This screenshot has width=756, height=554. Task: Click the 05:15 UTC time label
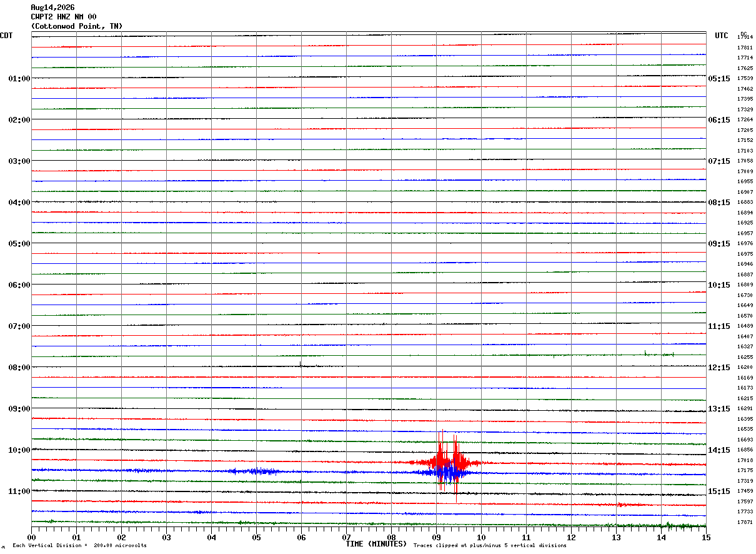[x=719, y=79]
